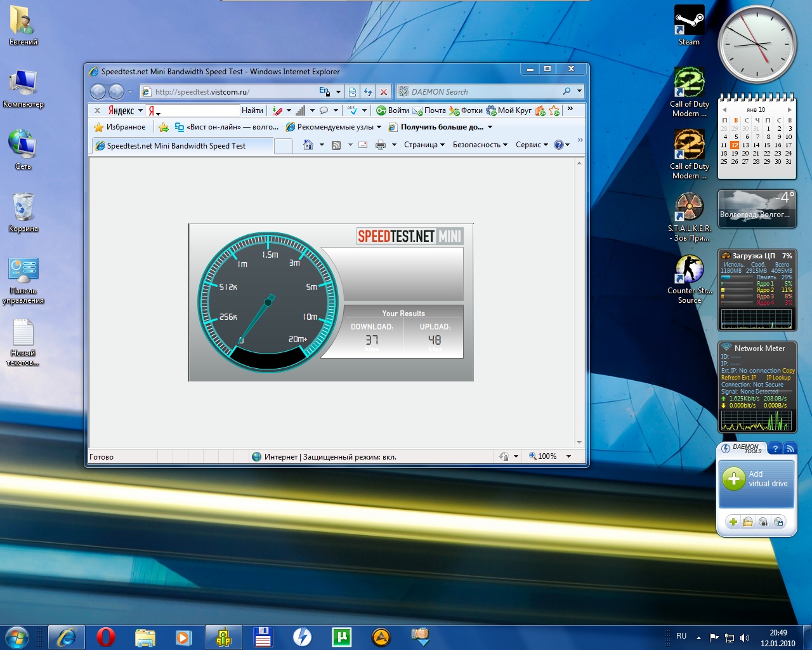The width and height of the screenshot is (812, 650).
Task: Launch Opera from the taskbar
Action: (x=105, y=637)
